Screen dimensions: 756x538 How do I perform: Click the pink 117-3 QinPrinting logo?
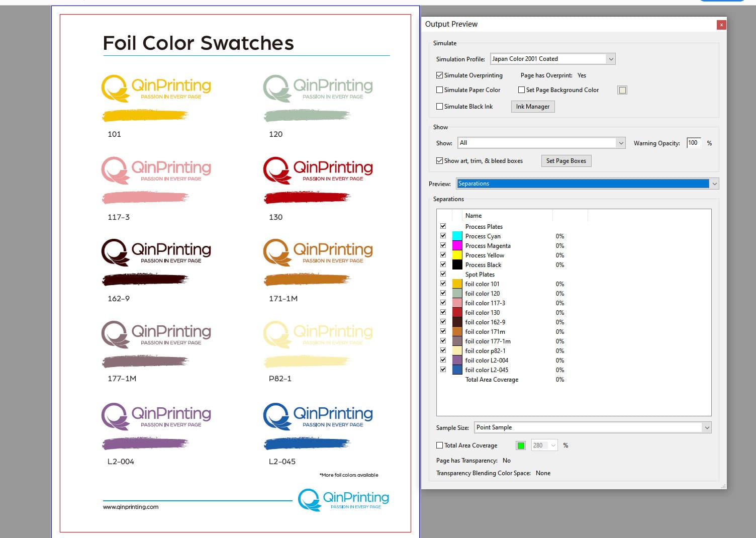pyautogui.click(x=156, y=170)
